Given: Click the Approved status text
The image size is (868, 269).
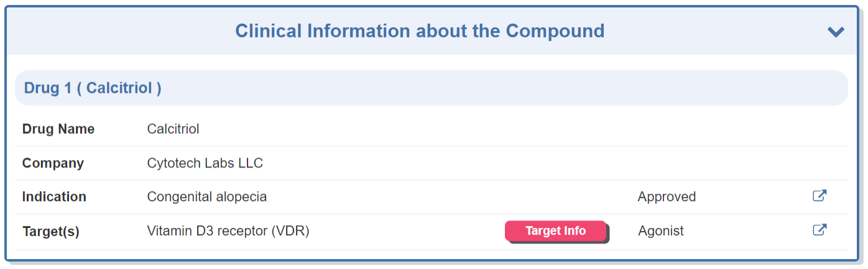Looking at the screenshot, I should [667, 197].
